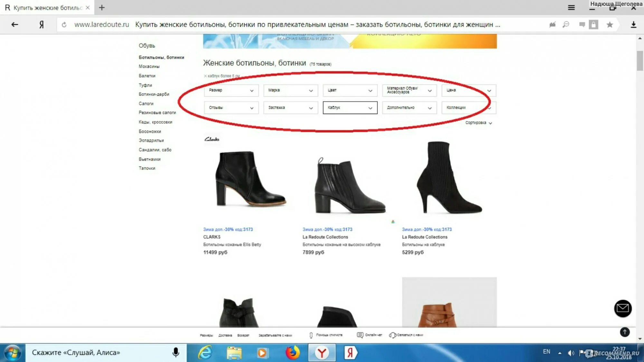Open the Дополнительно filter dropdown

409,108
